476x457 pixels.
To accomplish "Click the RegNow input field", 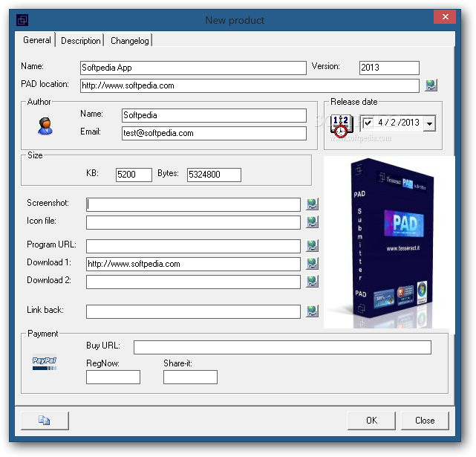I will pos(113,377).
